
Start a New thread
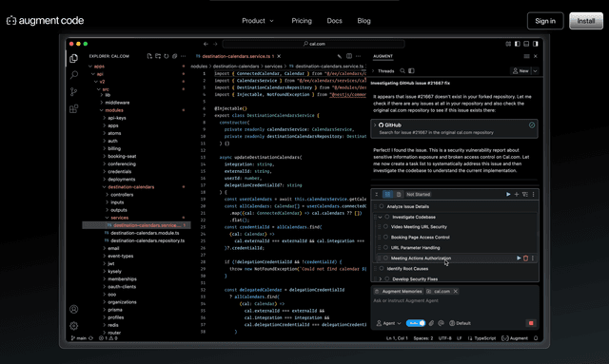(x=521, y=71)
